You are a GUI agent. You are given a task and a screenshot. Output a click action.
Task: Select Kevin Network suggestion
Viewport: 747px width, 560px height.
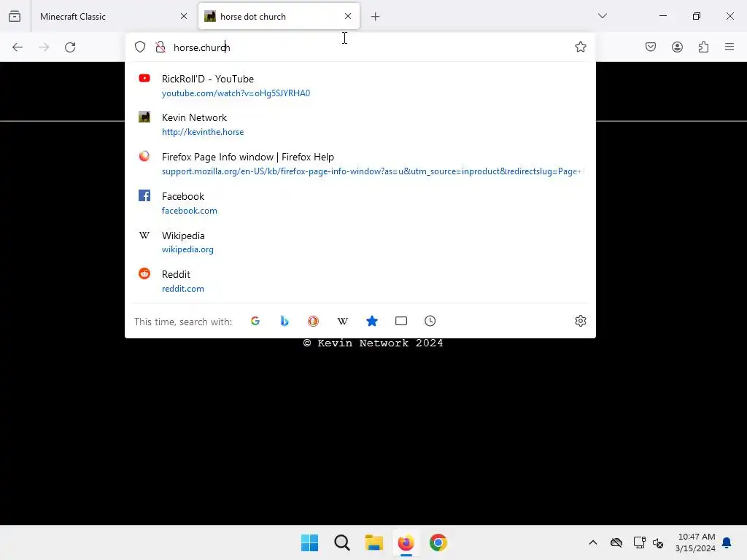pyautogui.click(x=360, y=125)
